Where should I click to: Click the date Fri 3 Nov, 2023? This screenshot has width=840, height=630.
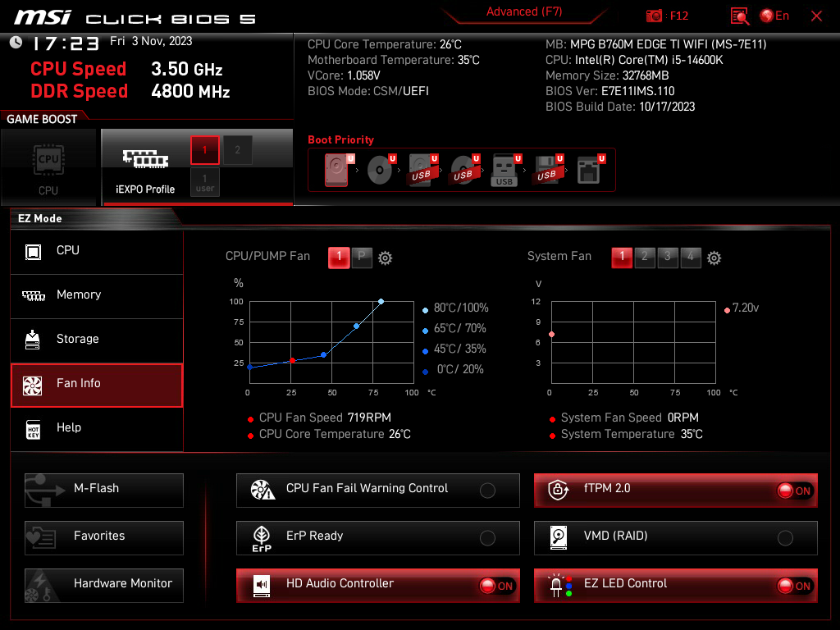pyautogui.click(x=151, y=41)
